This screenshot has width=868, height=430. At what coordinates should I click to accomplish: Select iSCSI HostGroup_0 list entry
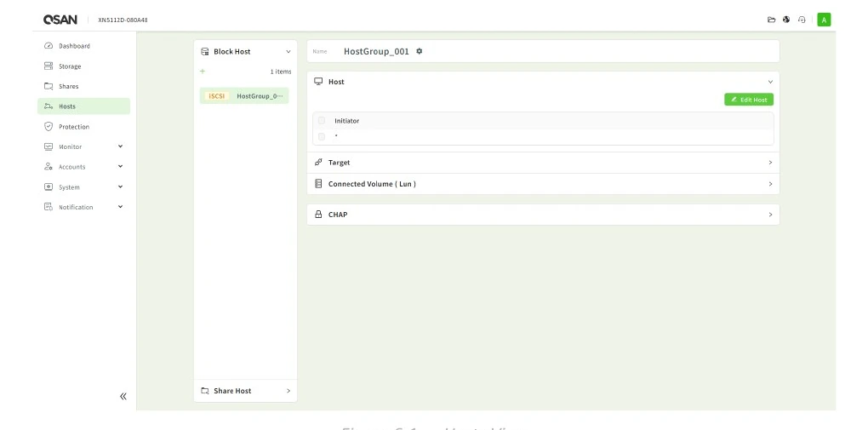(x=244, y=96)
